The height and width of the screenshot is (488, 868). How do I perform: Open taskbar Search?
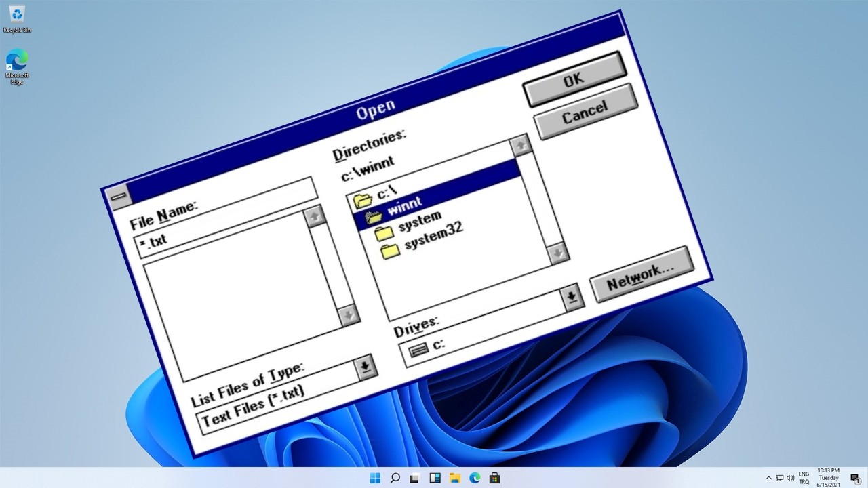(x=395, y=478)
